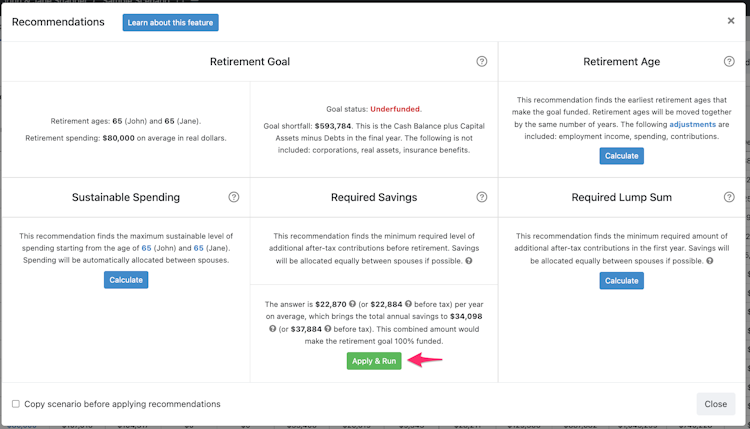Open help for Required Lump Sum
Image resolution: width=750 pixels, height=429 pixels.
tap(728, 198)
